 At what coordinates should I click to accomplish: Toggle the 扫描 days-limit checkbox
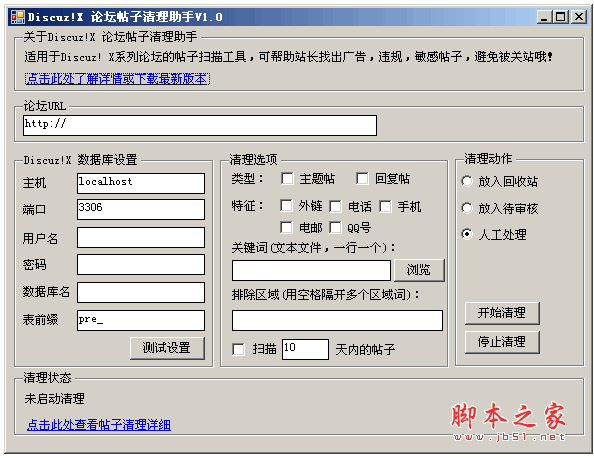[238, 349]
